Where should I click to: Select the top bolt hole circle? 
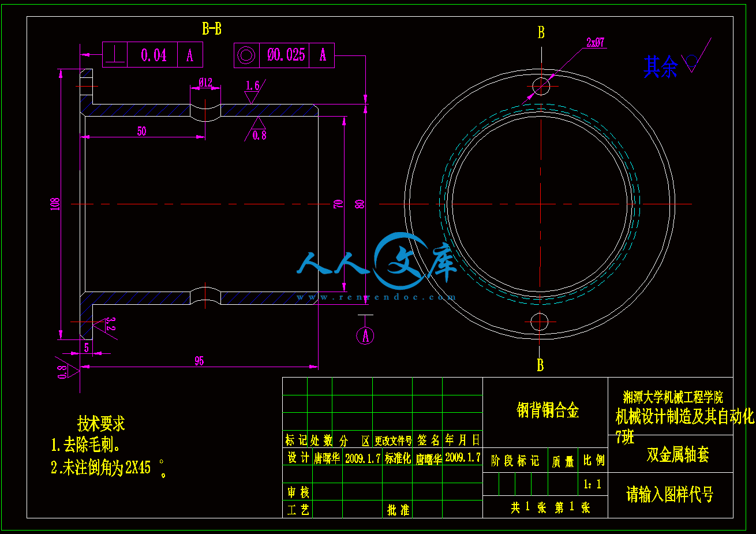click(x=541, y=86)
